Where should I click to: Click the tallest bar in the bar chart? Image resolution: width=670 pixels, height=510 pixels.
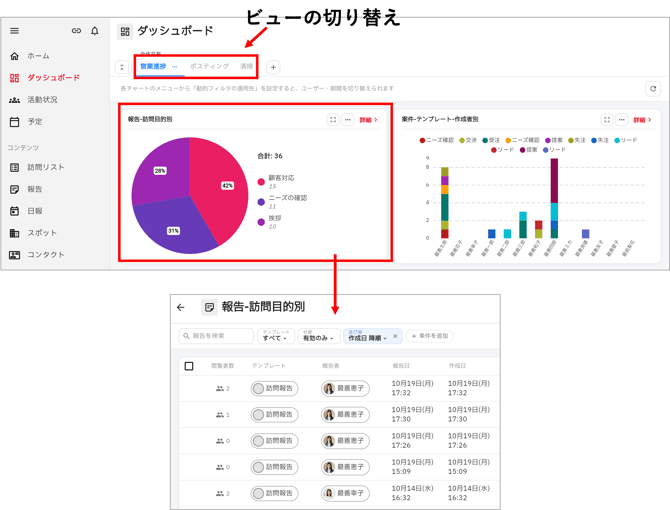point(554,198)
